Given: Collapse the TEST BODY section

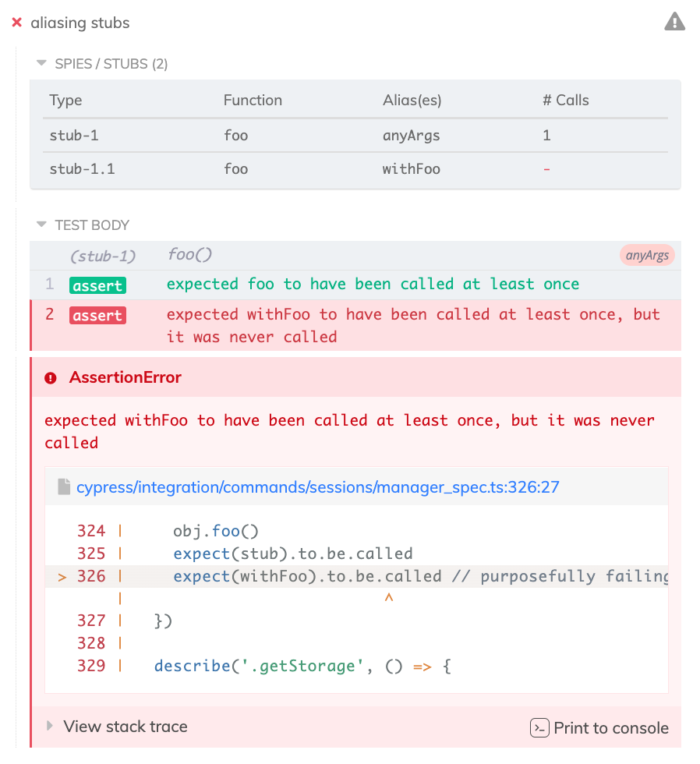Looking at the screenshot, I should (41, 225).
